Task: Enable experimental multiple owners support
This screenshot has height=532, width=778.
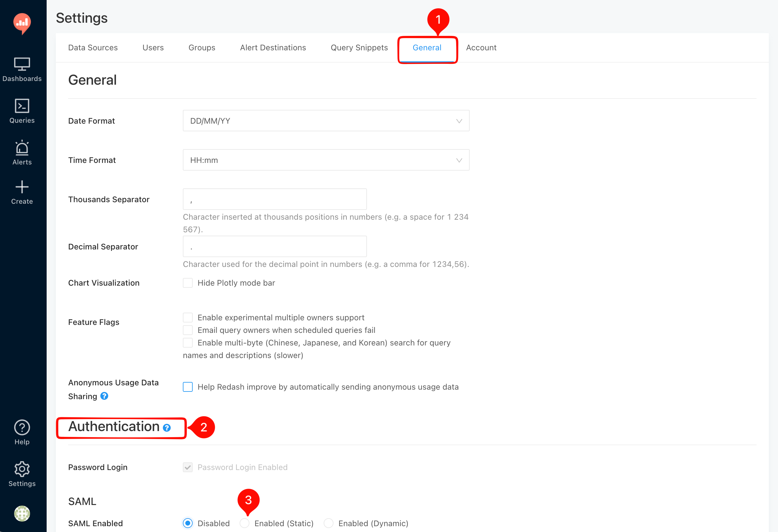Action: 188,318
